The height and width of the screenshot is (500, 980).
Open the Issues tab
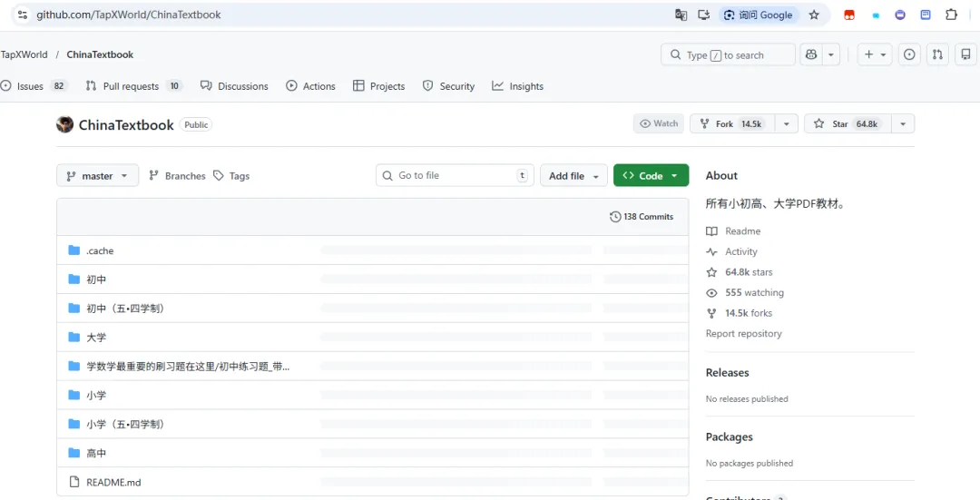[34, 86]
